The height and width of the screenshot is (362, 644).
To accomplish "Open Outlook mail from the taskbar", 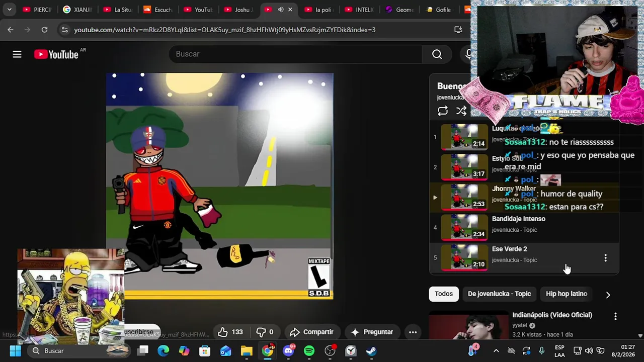I will (x=225, y=351).
